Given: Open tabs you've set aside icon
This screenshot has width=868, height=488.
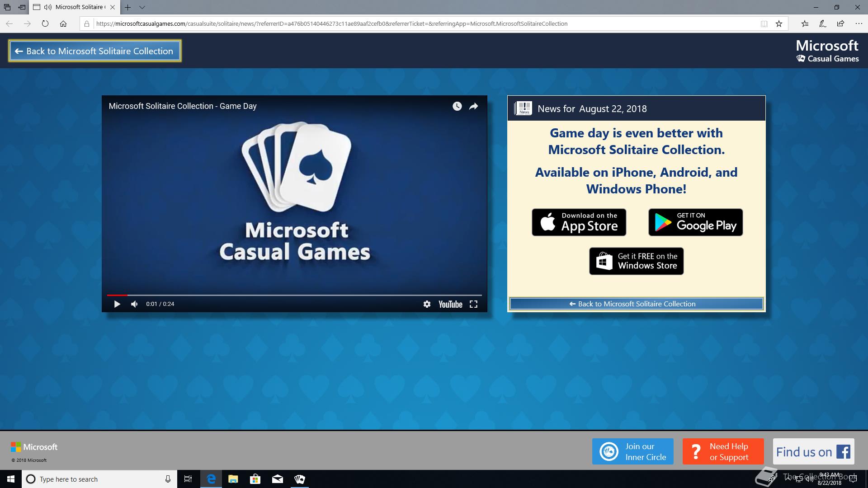Looking at the screenshot, I should coord(7,7).
